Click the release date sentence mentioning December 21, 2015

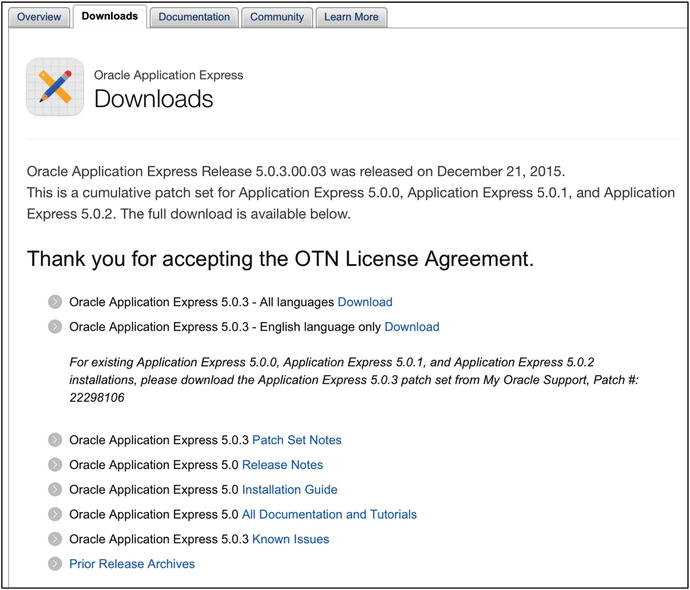pyautogui.click(x=296, y=172)
